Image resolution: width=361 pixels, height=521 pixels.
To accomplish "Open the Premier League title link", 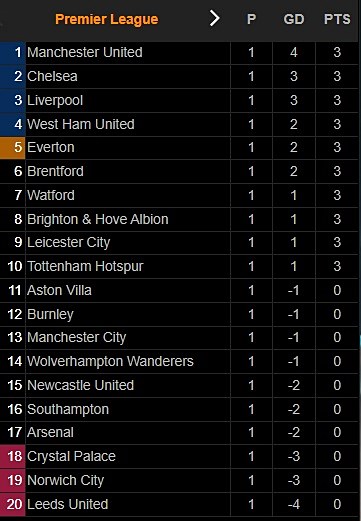I will pos(107,19).
